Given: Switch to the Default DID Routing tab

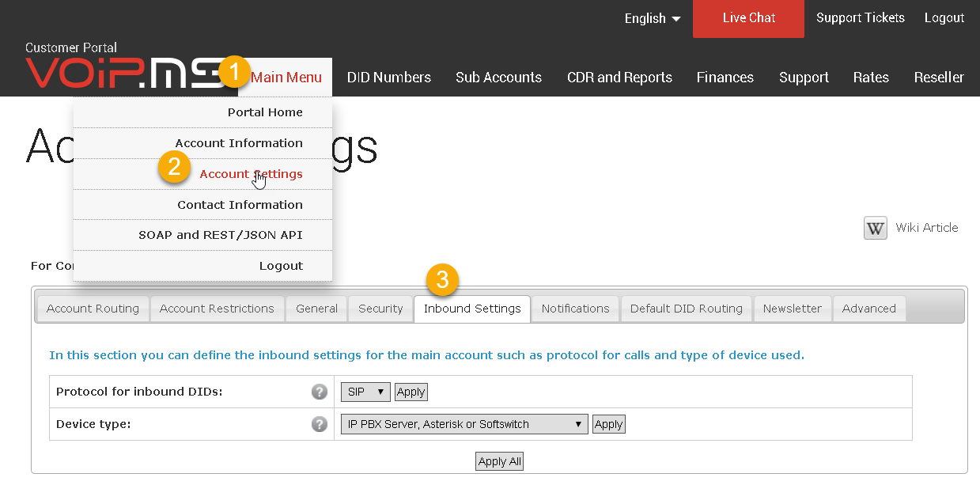Looking at the screenshot, I should pyautogui.click(x=687, y=309).
